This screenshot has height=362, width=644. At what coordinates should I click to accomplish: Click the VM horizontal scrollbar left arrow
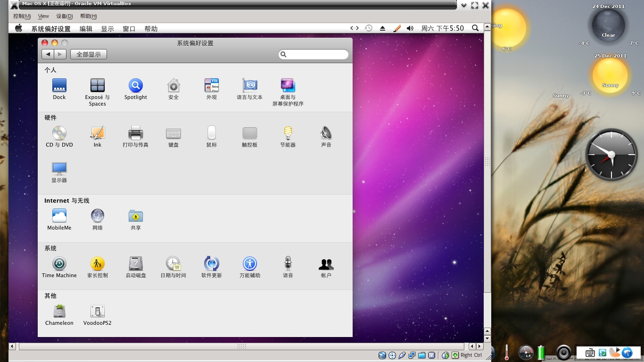coord(12,346)
